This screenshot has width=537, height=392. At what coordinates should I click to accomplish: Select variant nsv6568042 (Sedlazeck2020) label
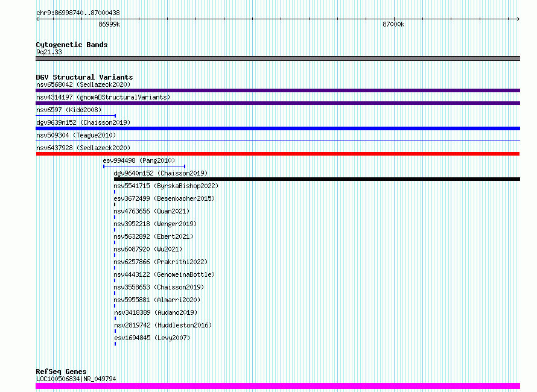pos(83,84)
